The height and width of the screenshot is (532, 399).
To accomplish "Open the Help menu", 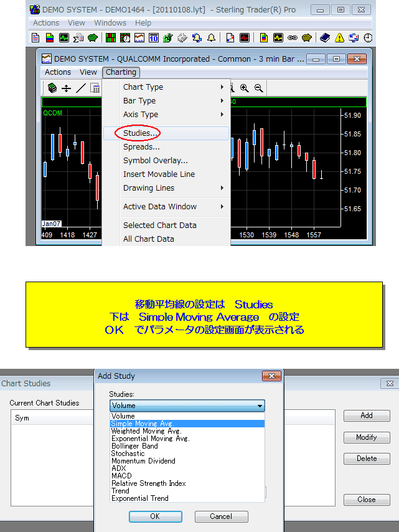I will coord(143,22).
